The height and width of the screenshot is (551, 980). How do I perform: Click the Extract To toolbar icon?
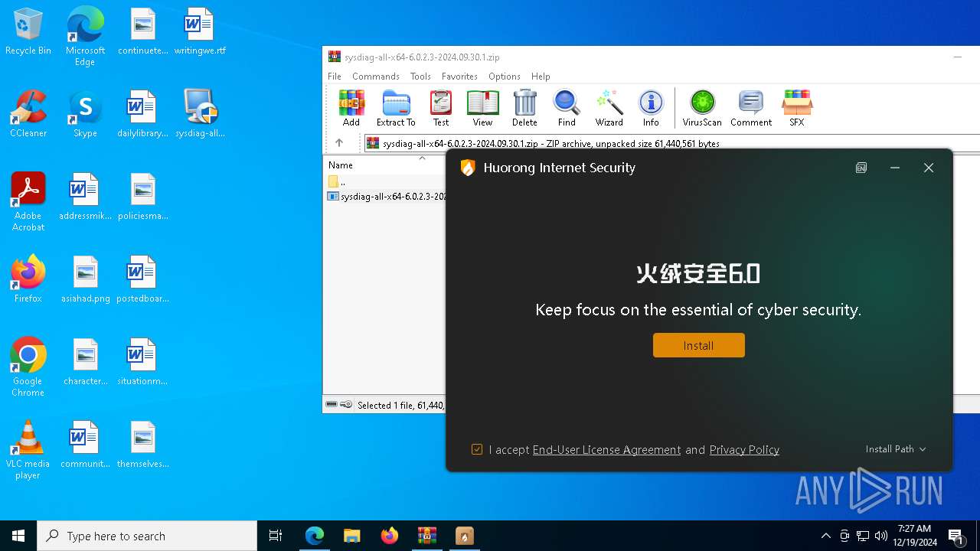(x=396, y=108)
